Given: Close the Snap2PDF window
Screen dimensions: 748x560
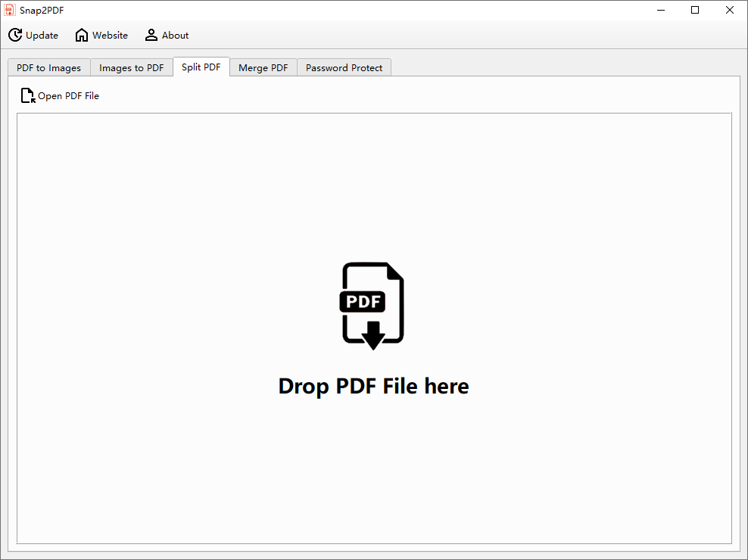Looking at the screenshot, I should click(x=730, y=10).
